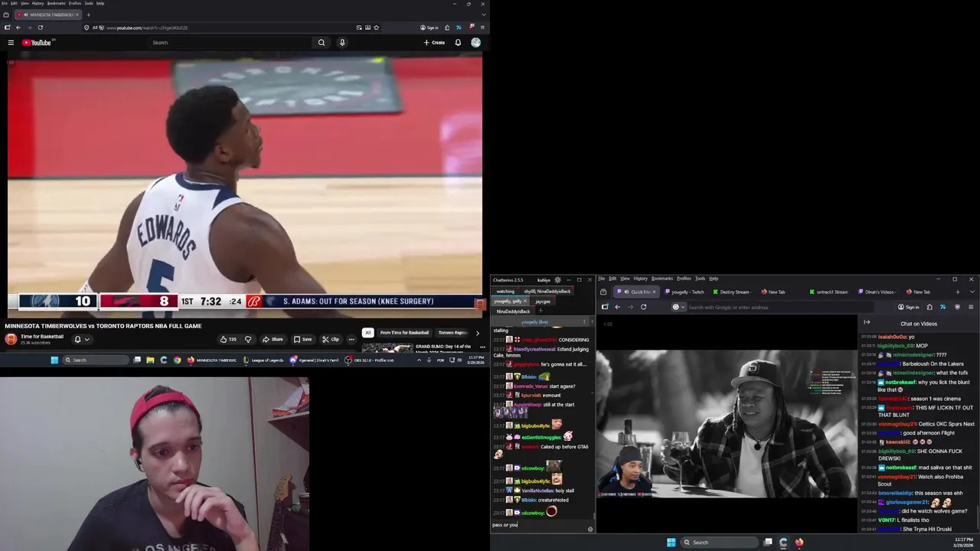Save the video to a playlist
980x551 pixels.
302,339
